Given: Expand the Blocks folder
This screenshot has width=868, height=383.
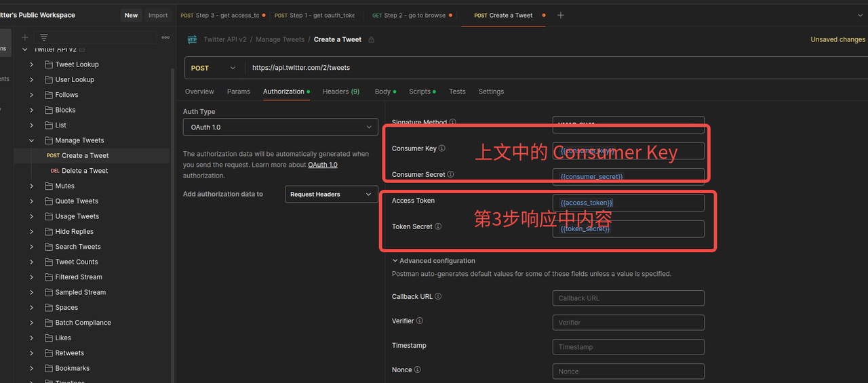Looking at the screenshot, I should click(31, 110).
